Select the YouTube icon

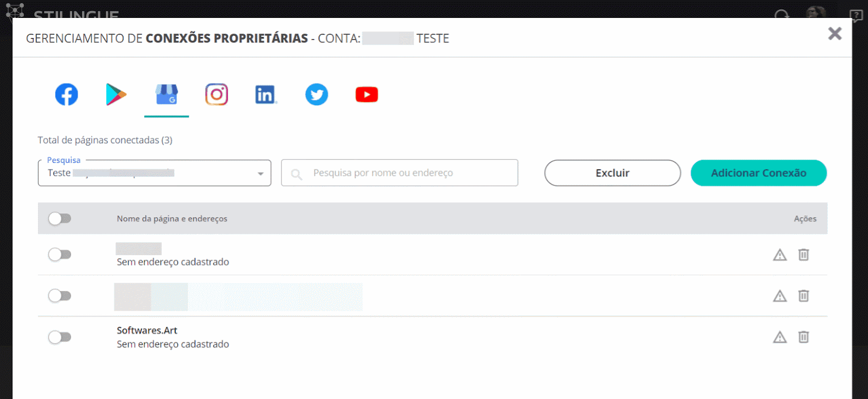(x=367, y=94)
